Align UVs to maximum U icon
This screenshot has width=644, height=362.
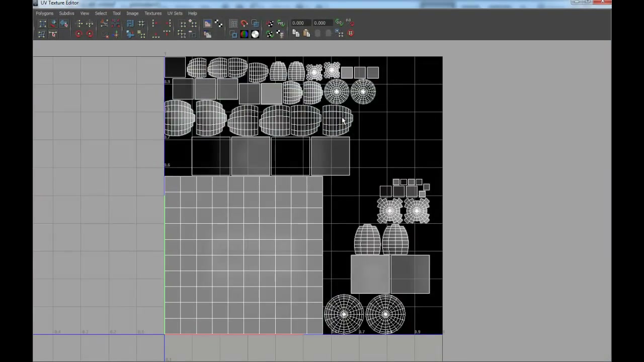tap(169, 24)
